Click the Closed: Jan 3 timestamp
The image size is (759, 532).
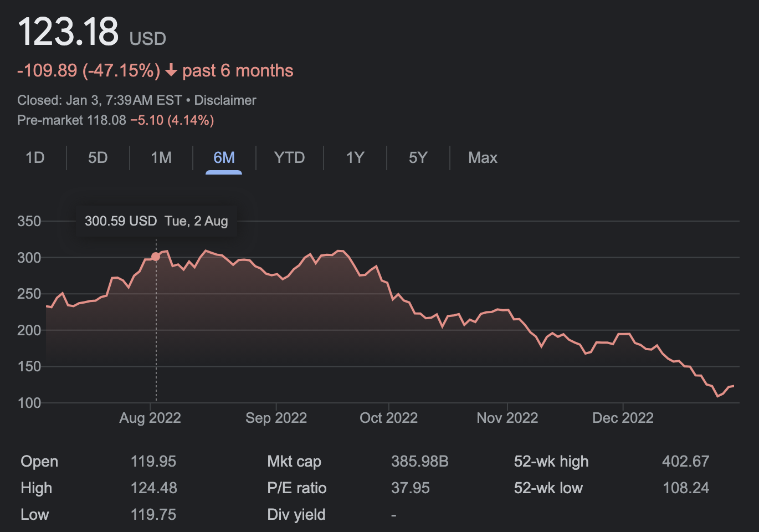[100, 100]
